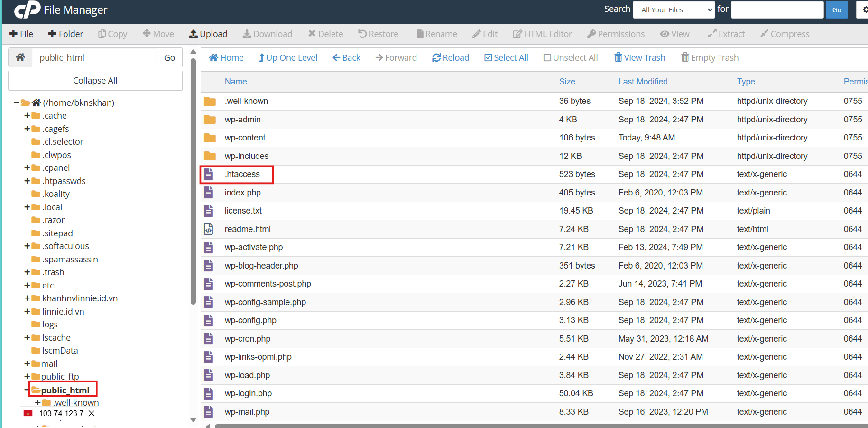
Task: Go Up One Level
Action: [288, 57]
